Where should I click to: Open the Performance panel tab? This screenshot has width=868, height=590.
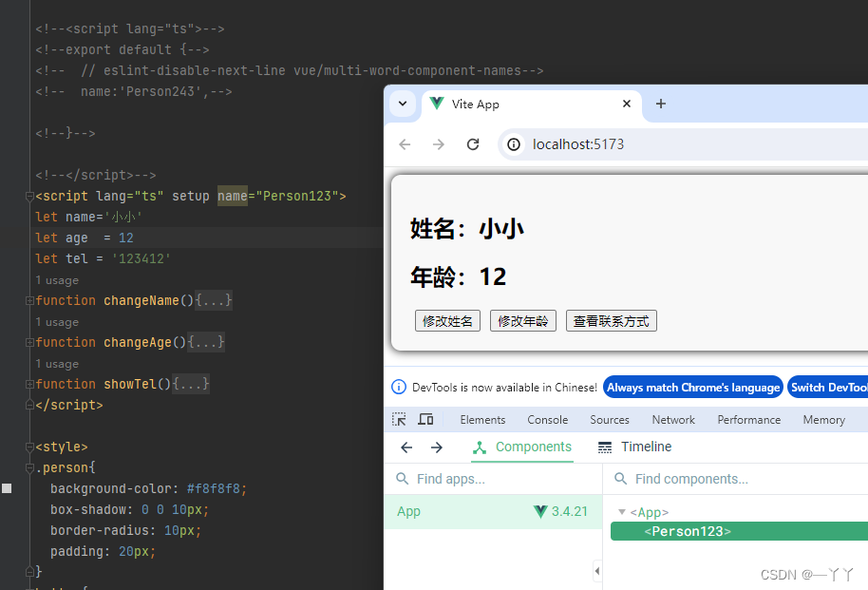[749, 420]
